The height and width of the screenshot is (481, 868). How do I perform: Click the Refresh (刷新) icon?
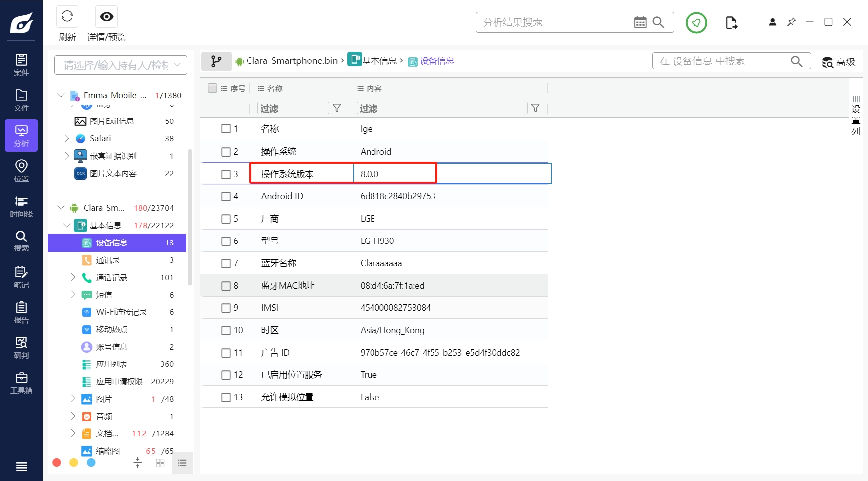(x=67, y=17)
